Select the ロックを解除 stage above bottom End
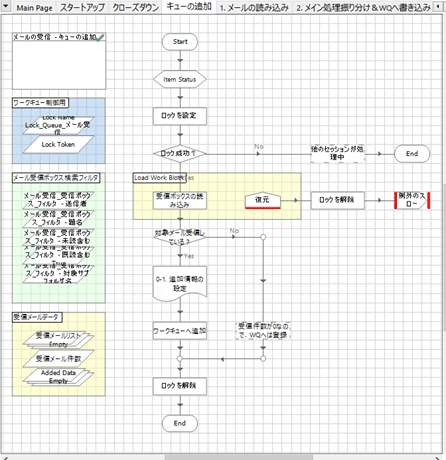The height and width of the screenshot is (460, 446). coord(180,386)
